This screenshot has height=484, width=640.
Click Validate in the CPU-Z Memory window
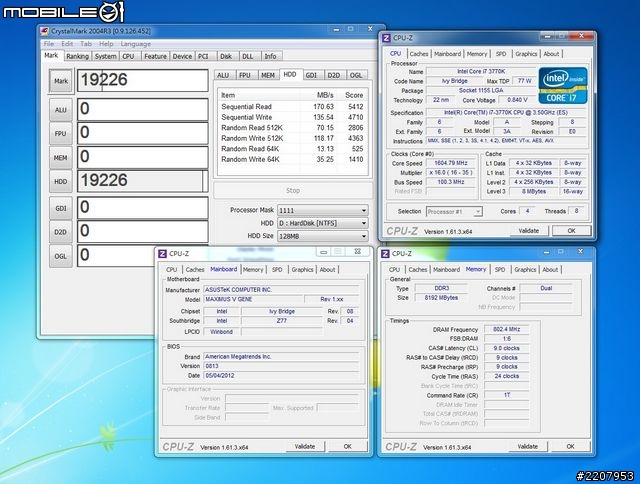[527, 446]
